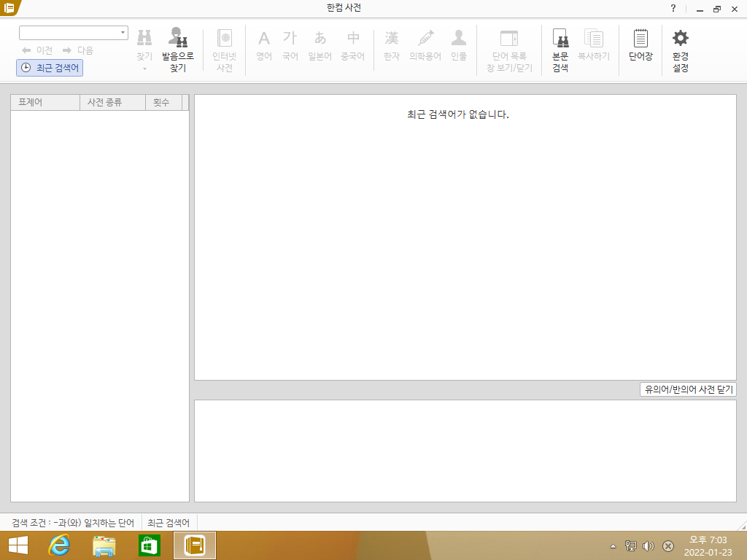747x560 pixels.
Task: Open the 단어장 wordbook
Action: (x=640, y=45)
